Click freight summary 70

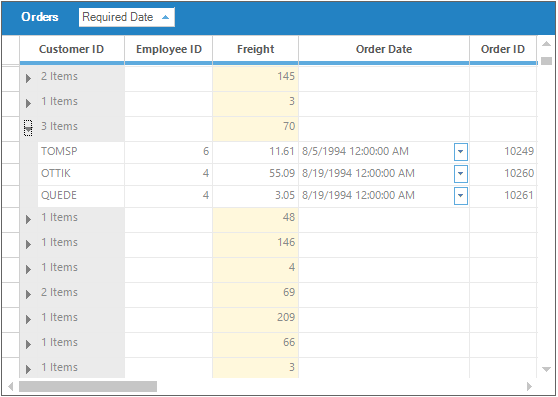pyautogui.click(x=256, y=129)
